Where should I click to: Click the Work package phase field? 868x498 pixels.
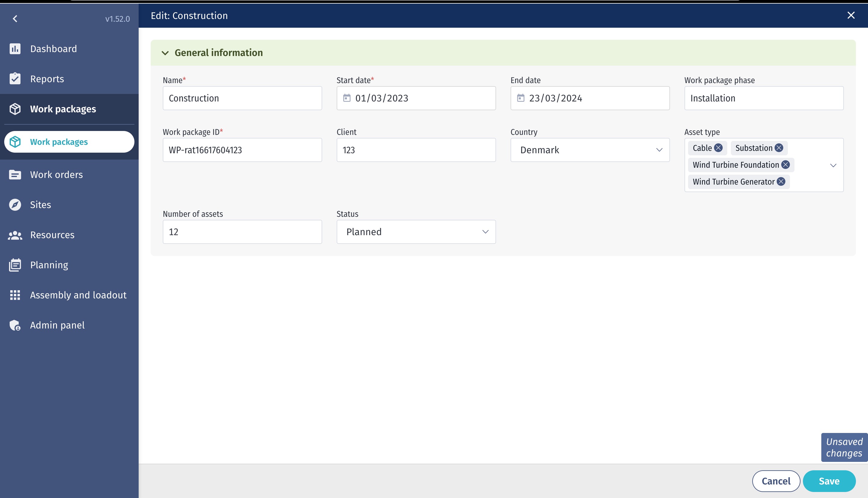pos(764,98)
